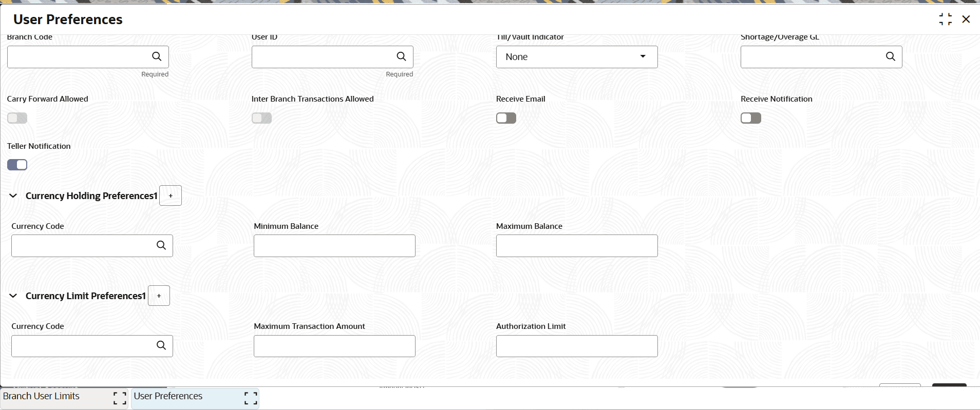Switch to the Branch User Limits tab
Screen dimensions: 980x410
click(42, 396)
